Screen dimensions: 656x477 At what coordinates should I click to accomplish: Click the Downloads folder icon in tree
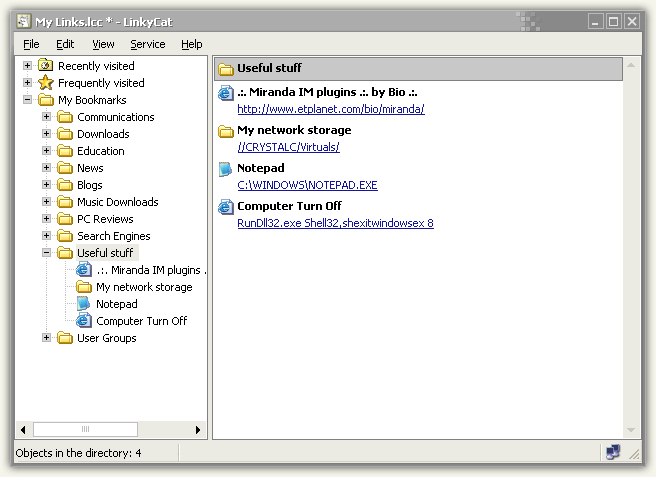[64, 134]
